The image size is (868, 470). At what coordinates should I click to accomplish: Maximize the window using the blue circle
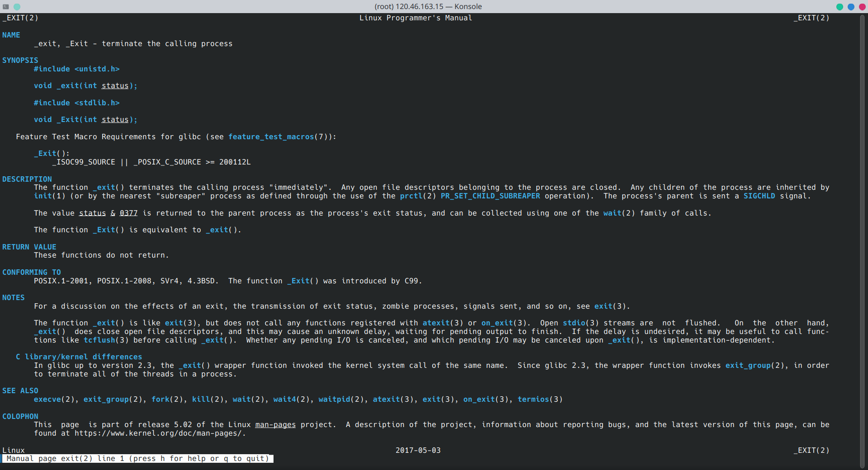851,7
